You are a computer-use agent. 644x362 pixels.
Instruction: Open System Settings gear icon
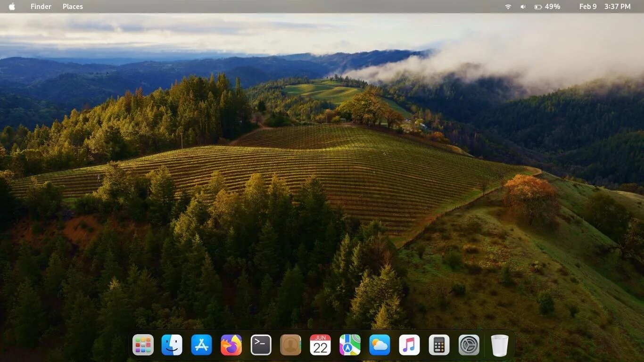coord(469,345)
